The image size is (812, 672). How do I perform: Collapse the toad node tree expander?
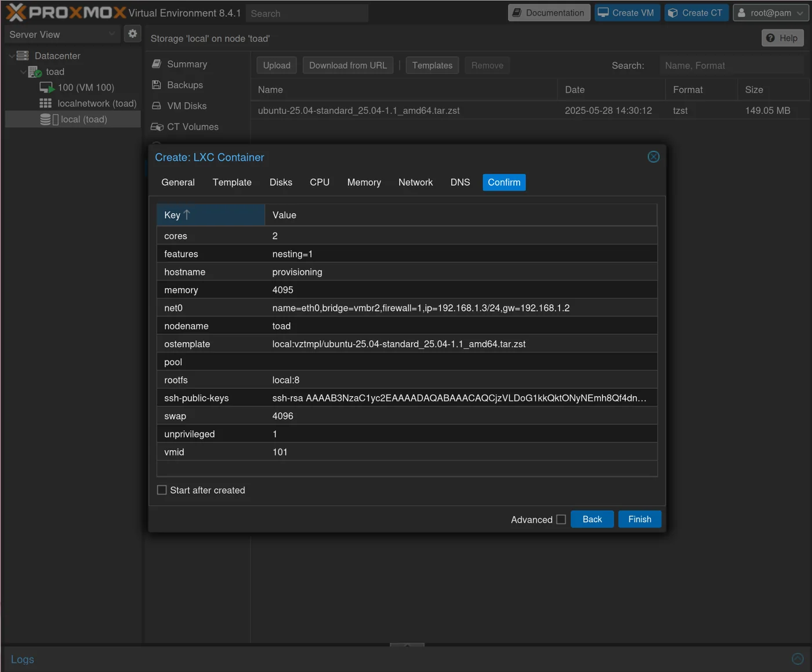click(23, 72)
